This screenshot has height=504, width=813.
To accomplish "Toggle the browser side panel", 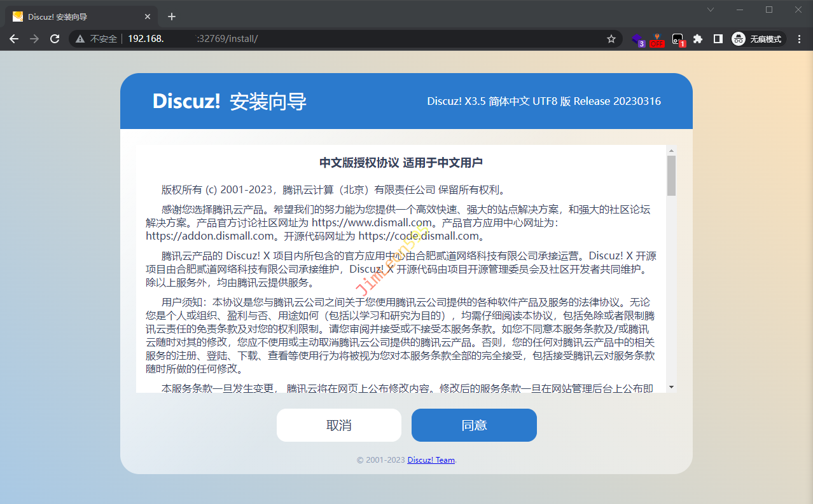I will pos(718,39).
